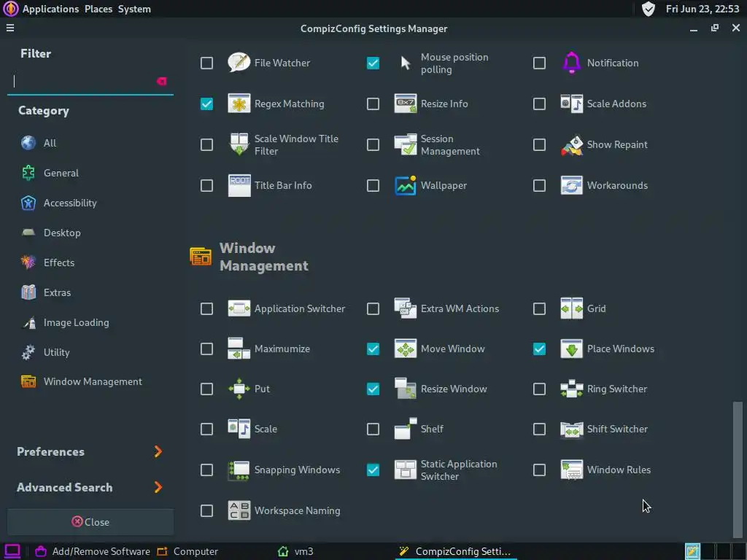Expand the Advanced Search section arrow
747x560 pixels.
click(158, 487)
